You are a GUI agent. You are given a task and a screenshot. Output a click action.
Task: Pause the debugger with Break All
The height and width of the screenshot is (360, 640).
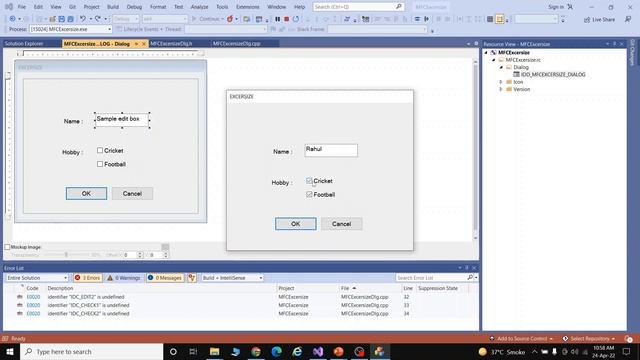click(x=278, y=19)
